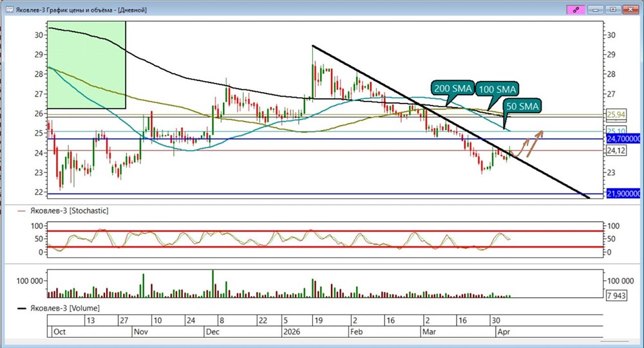Click the 7 943 volume value tag
The width and height of the screenshot is (644, 348).
click(x=616, y=295)
